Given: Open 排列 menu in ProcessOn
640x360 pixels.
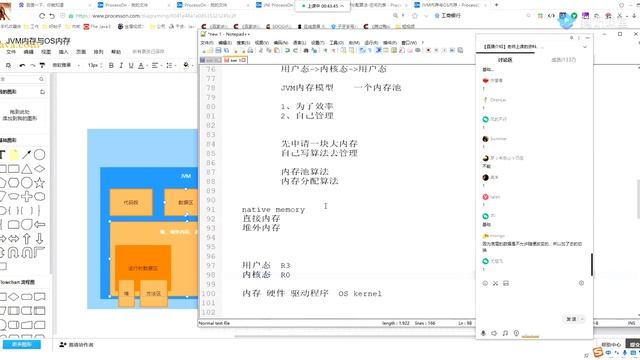Looking at the screenshot, I should pyautogui.click(x=98, y=52).
